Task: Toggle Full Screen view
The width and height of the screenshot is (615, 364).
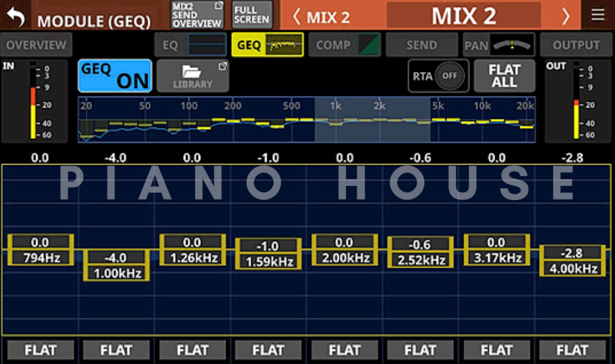Action: point(251,15)
